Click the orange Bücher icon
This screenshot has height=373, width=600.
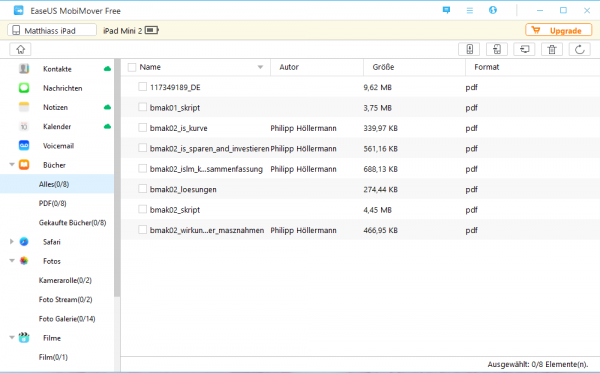click(x=24, y=165)
